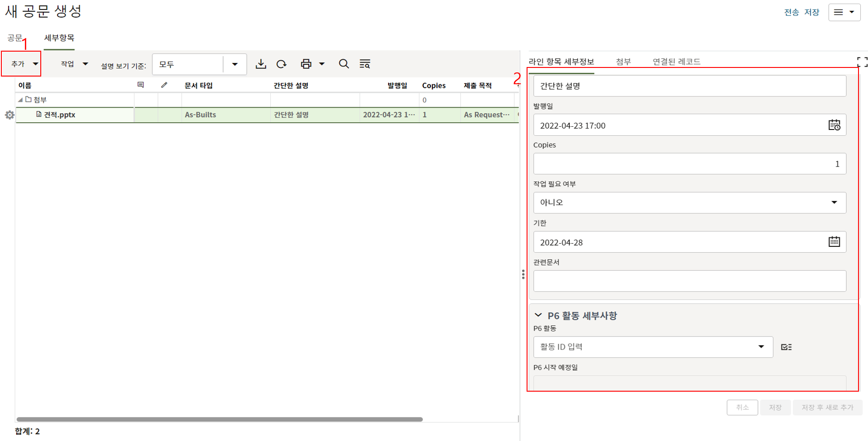Switch to the 연결된 레코드 tab

pyautogui.click(x=676, y=62)
